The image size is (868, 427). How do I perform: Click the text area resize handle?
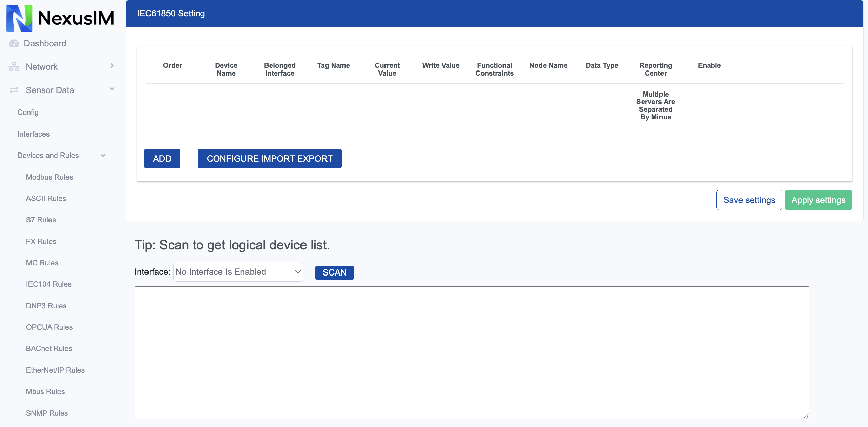(806, 416)
